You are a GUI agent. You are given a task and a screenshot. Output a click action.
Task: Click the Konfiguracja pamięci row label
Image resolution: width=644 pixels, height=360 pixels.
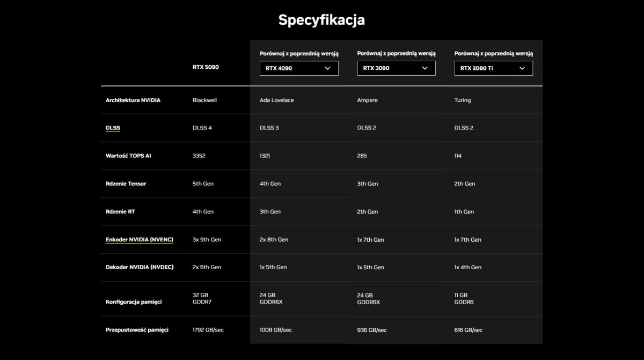[134, 302]
